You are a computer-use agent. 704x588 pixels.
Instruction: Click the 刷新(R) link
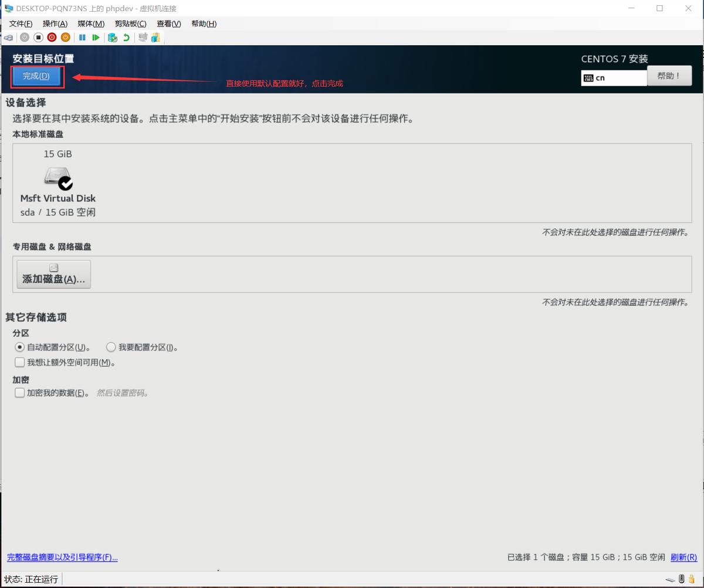(683, 557)
